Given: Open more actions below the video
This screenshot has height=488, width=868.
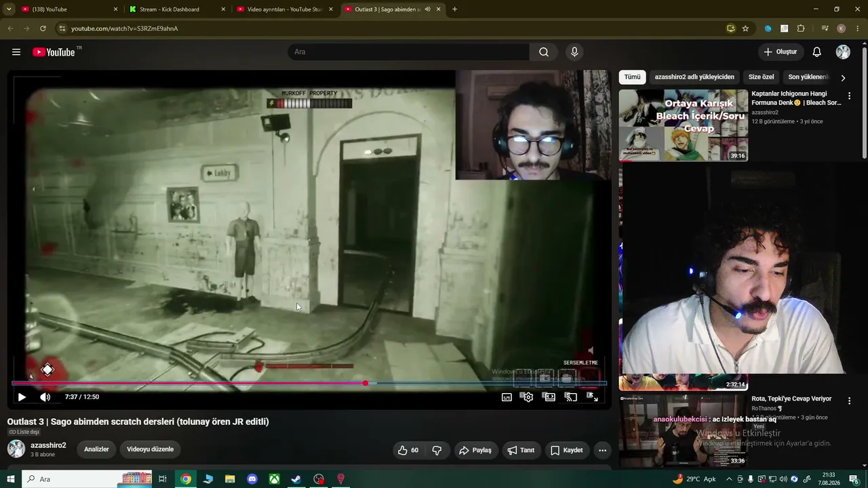Looking at the screenshot, I should pos(602,450).
